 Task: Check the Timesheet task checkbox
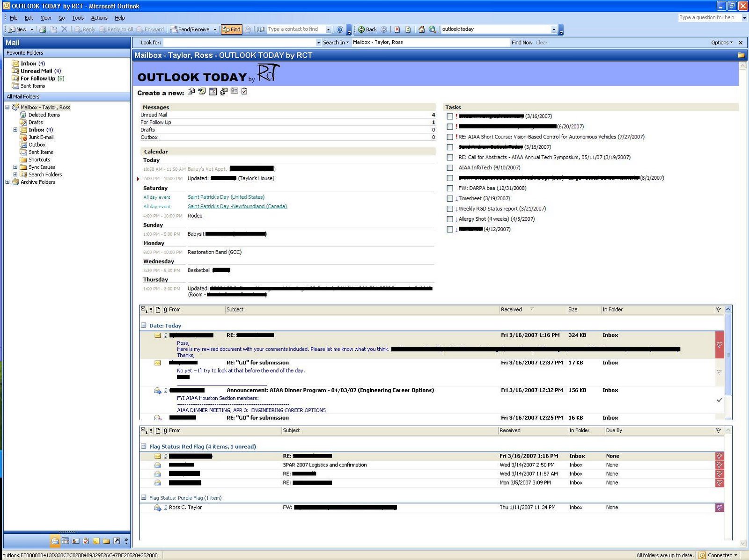[450, 199]
